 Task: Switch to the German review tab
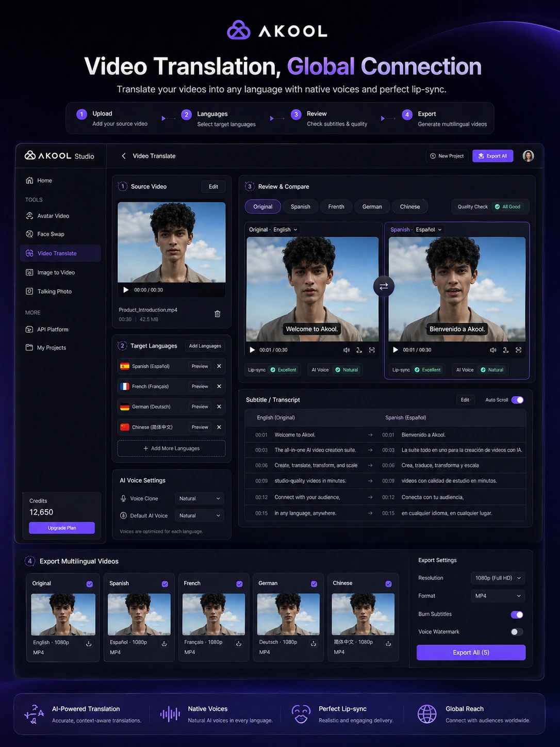[372, 206]
